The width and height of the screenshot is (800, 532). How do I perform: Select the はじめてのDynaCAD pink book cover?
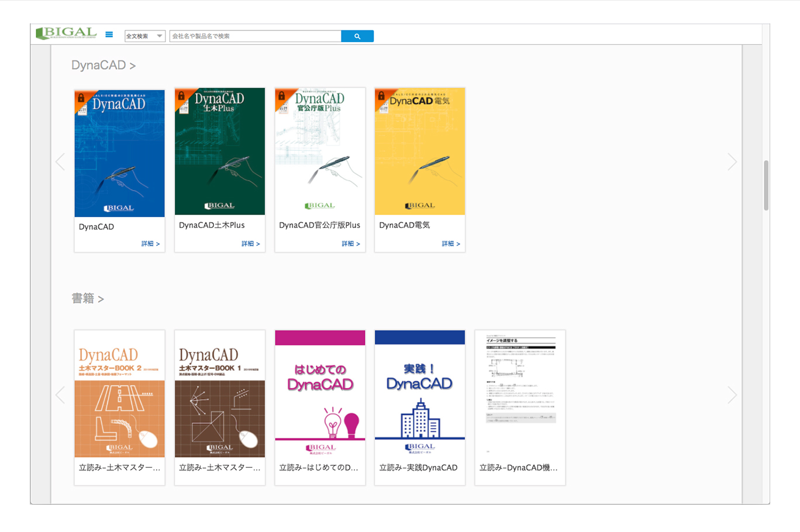320,393
